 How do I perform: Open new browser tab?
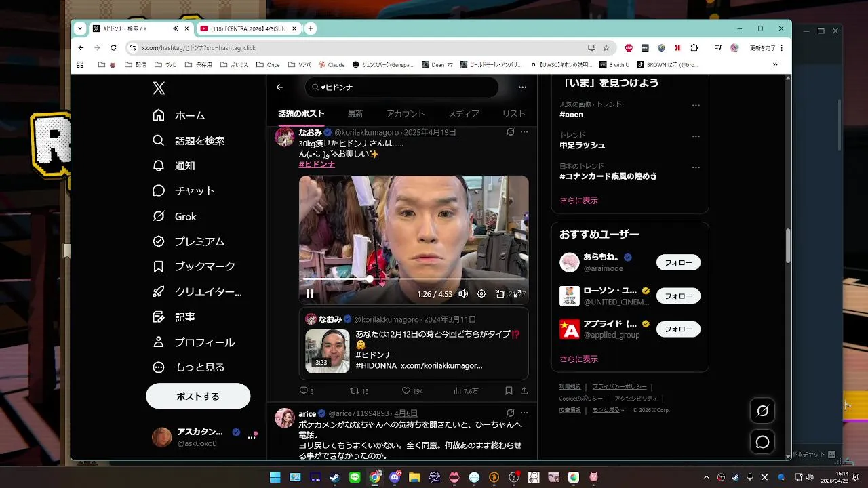[311, 28]
